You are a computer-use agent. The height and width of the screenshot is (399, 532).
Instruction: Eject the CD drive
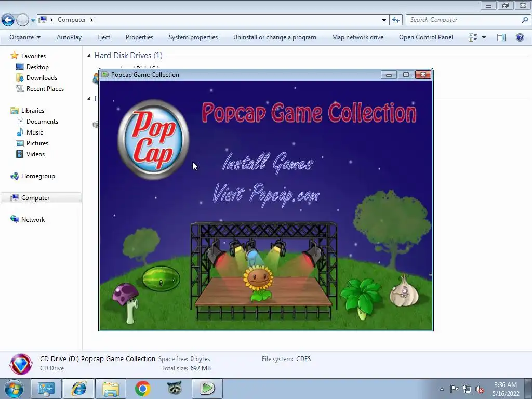coord(103,37)
